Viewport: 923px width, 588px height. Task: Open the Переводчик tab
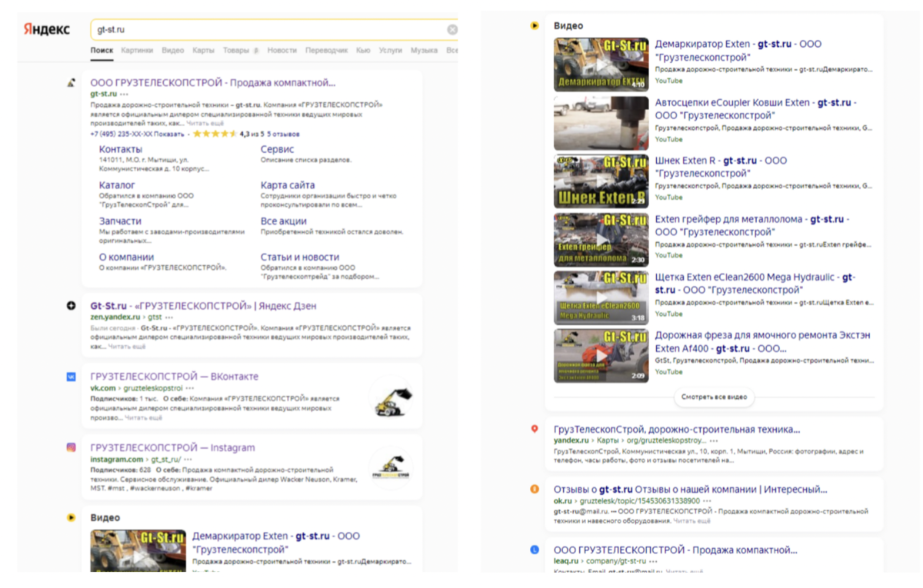tap(326, 51)
